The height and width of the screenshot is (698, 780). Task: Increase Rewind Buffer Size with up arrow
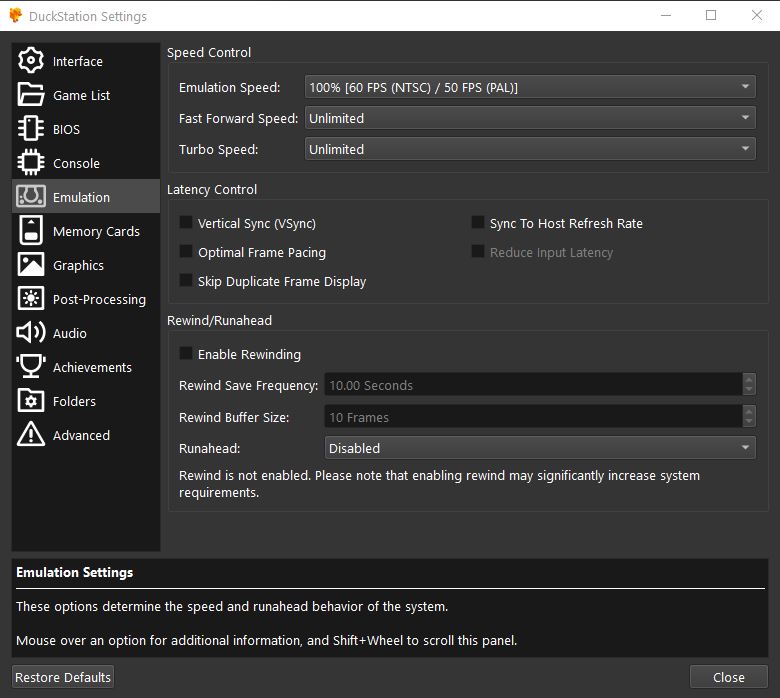coord(749,411)
